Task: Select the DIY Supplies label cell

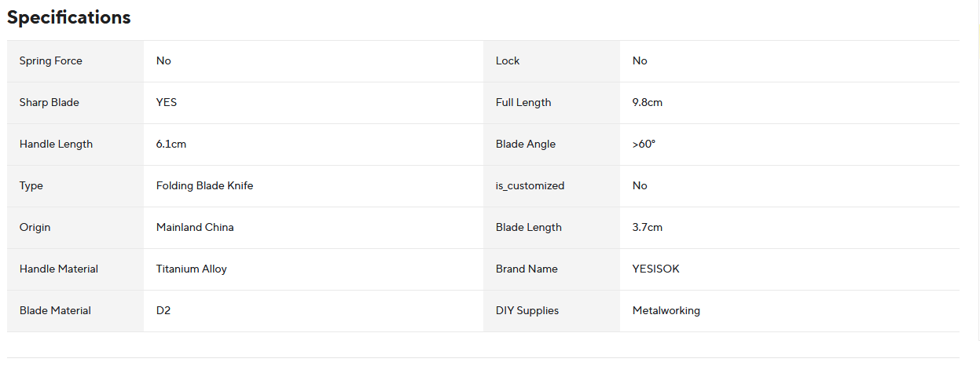Action: [552, 311]
